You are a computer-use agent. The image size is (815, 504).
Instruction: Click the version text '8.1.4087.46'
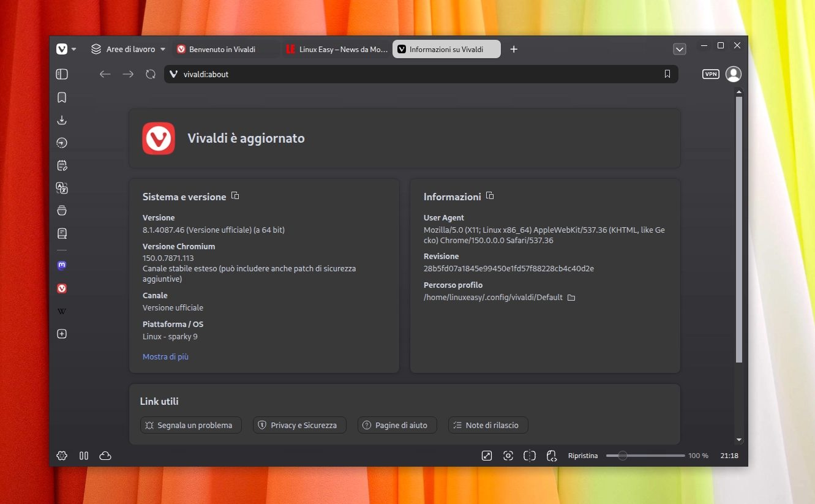coord(163,230)
